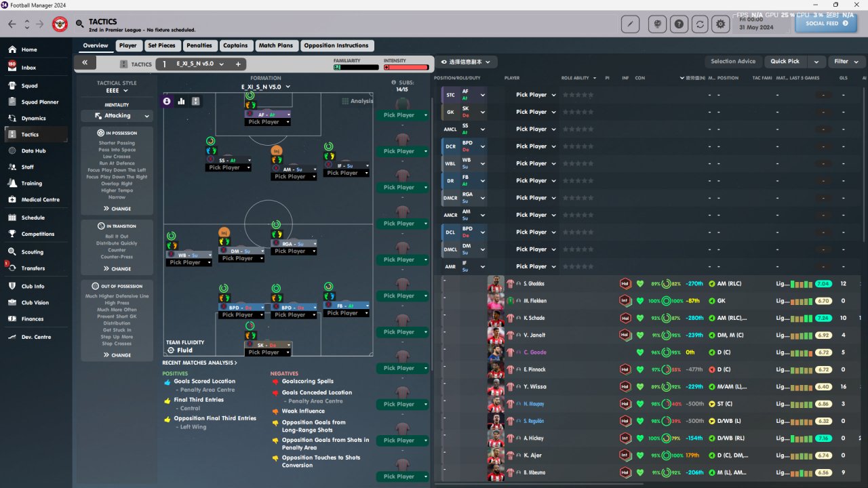Open Club Vision in the sidebar

(x=36, y=303)
